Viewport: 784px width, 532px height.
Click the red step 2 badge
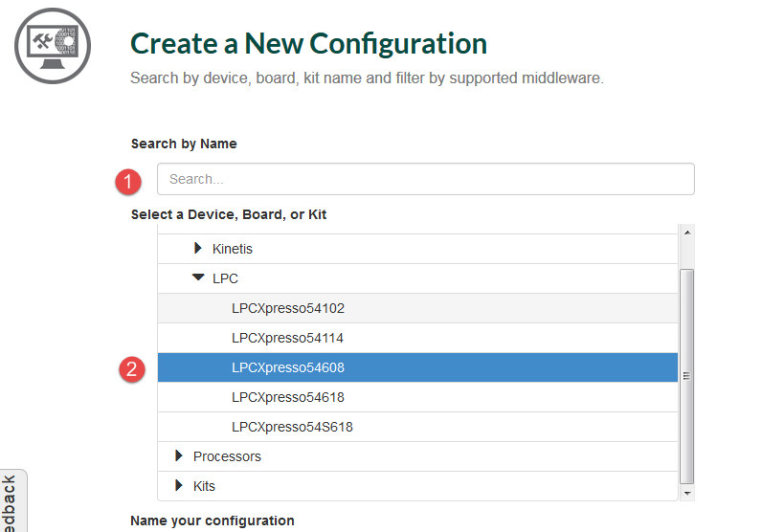pyautogui.click(x=130, y=368)
